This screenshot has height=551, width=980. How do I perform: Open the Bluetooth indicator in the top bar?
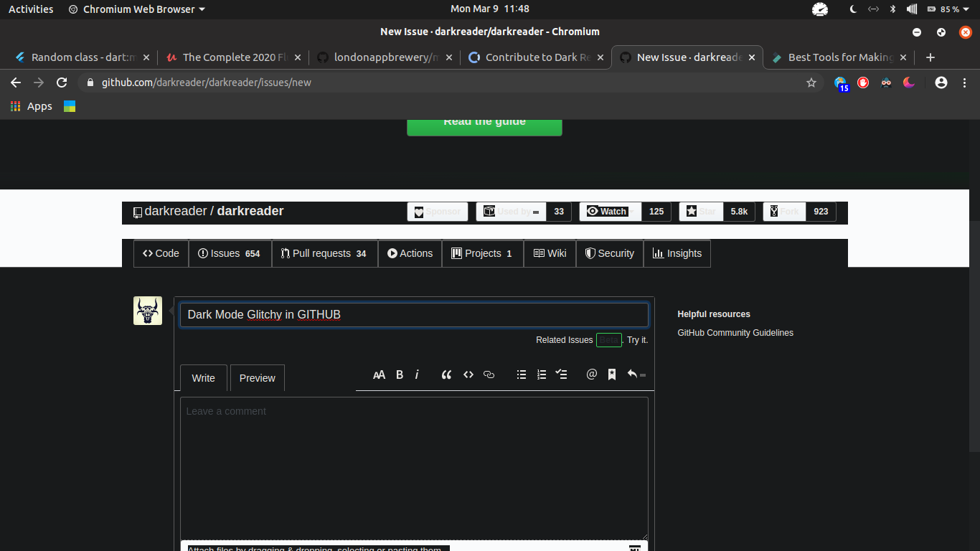pyautogui.click(x=892, y=9)
